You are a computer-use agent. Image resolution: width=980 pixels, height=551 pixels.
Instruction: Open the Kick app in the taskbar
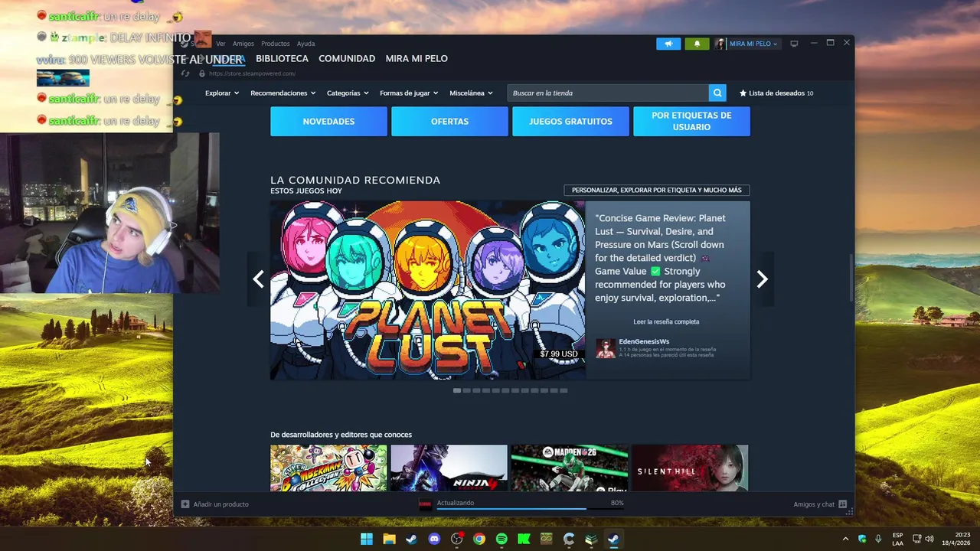524,539
